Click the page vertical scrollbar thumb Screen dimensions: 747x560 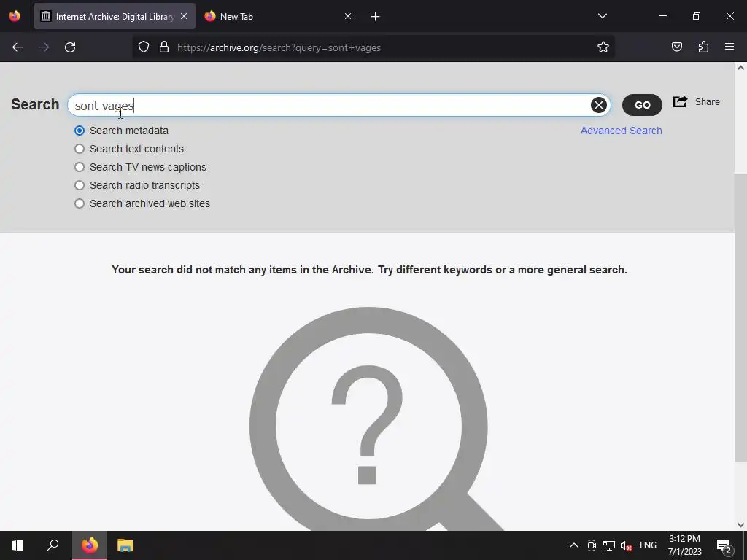[740, 316]
